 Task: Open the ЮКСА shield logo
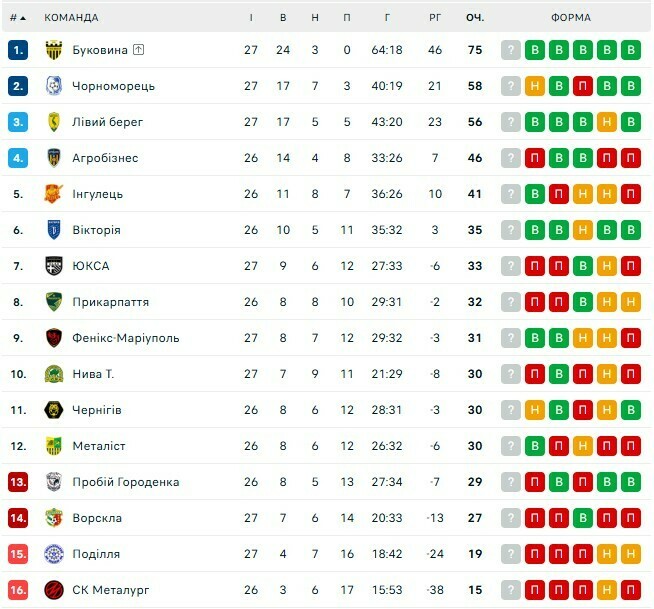[54, 266]
